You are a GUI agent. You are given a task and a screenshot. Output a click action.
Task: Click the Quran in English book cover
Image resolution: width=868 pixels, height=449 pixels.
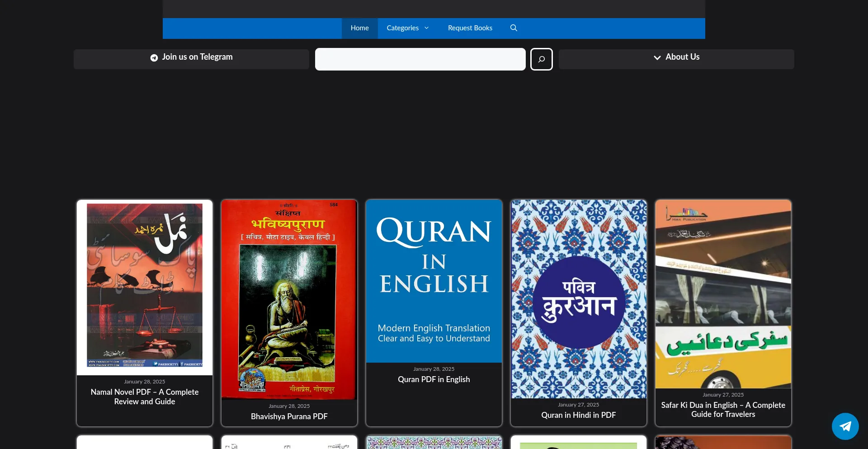pos(434,280)
